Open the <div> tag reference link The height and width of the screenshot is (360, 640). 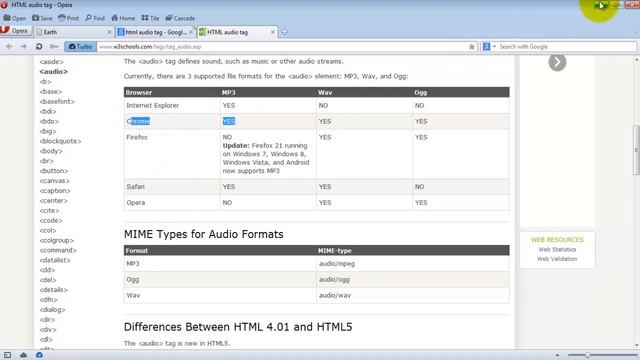tap(48, 329)
